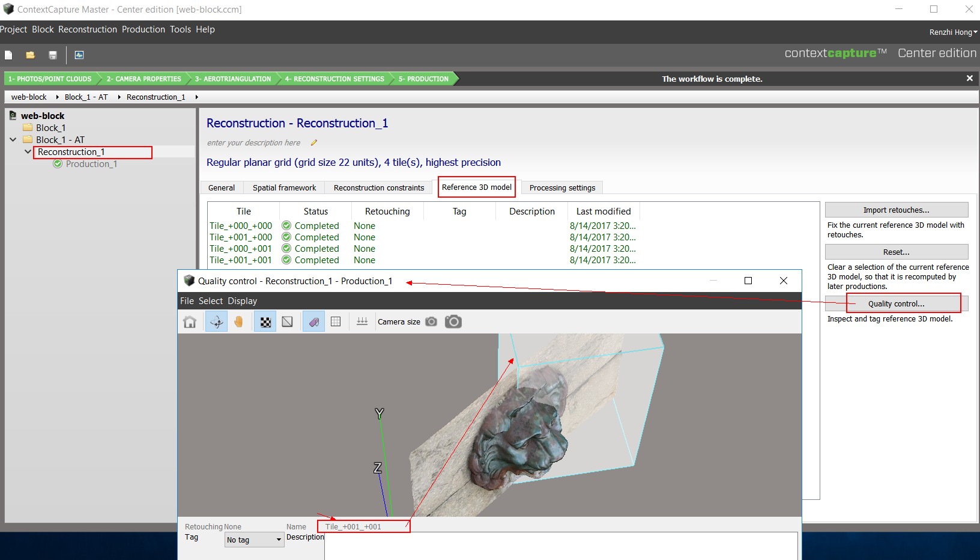
Task: Collapse the Reconstruction_1 tree node
Action: tap(28, 151)
